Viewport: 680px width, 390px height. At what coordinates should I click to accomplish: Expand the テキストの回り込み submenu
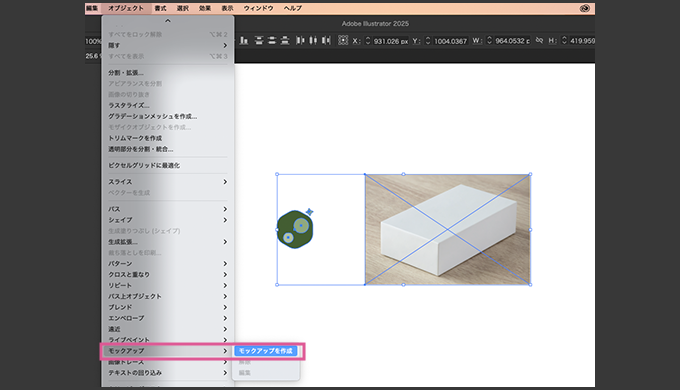167,373
